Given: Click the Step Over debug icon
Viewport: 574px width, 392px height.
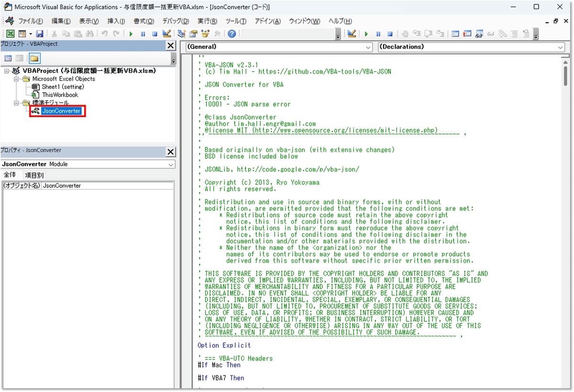Looking at the screenshot, I should pyautogui.click(x=429, y=34).
